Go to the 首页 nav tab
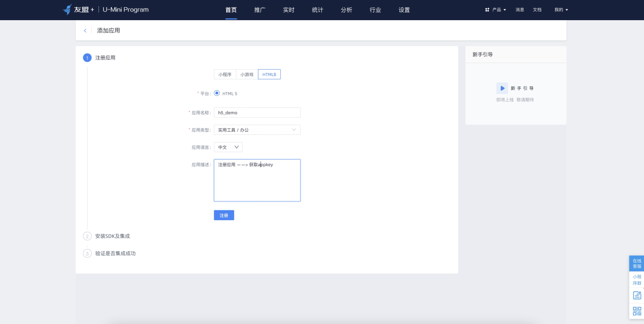 [231, 10]
